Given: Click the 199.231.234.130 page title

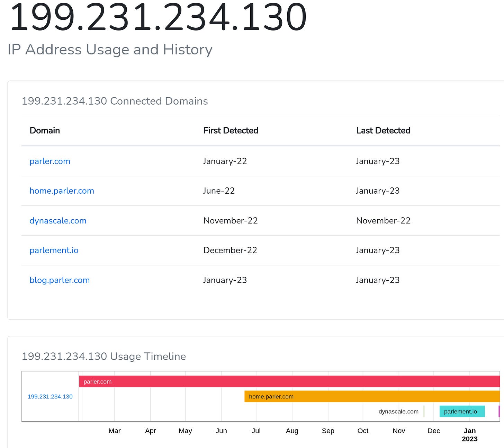Looking at the screenshot, I should coord(158,17).
